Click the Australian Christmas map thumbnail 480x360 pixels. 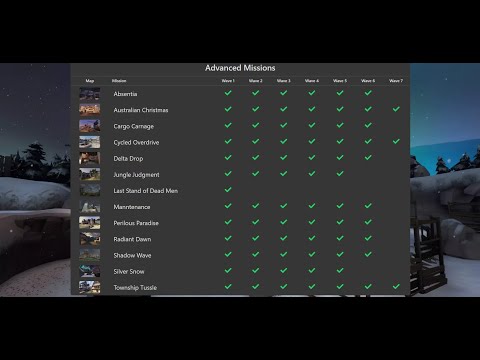pyautogui.click(x=90, y=110)
